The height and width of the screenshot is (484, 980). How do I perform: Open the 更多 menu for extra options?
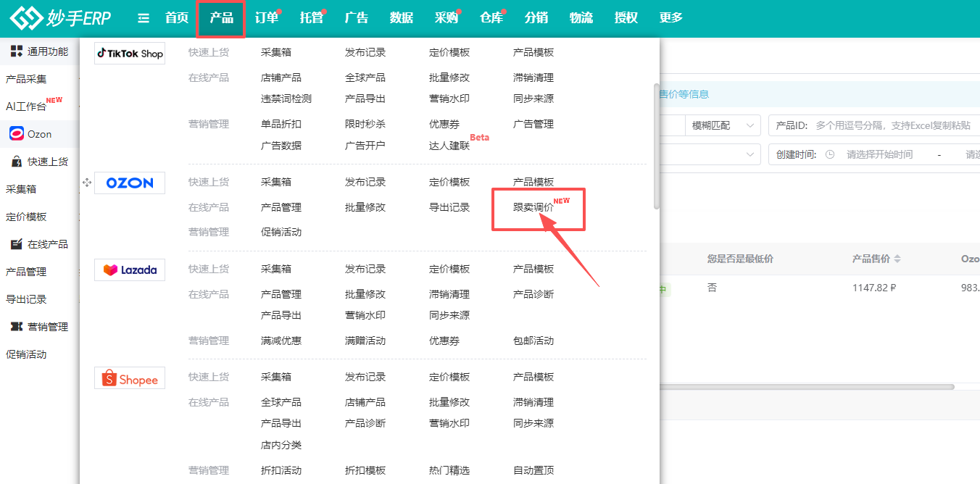point(670,18)
